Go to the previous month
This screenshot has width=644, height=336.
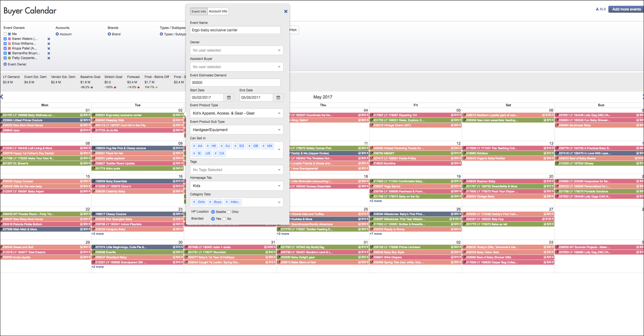(x=2, y=97)
